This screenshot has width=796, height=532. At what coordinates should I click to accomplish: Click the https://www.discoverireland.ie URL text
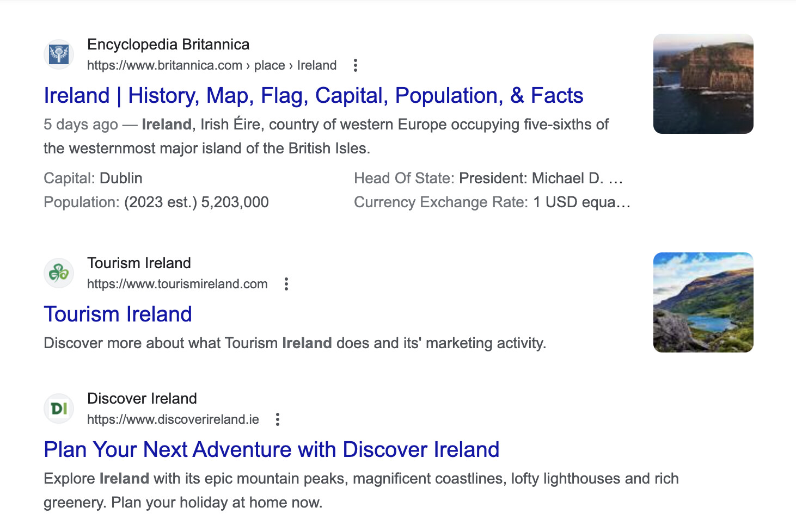coord(173,419)
